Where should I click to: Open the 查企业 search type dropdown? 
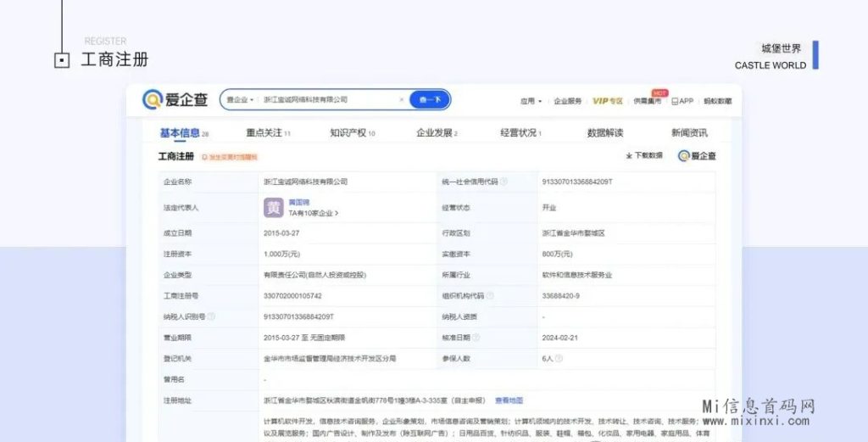coord(239,100)
